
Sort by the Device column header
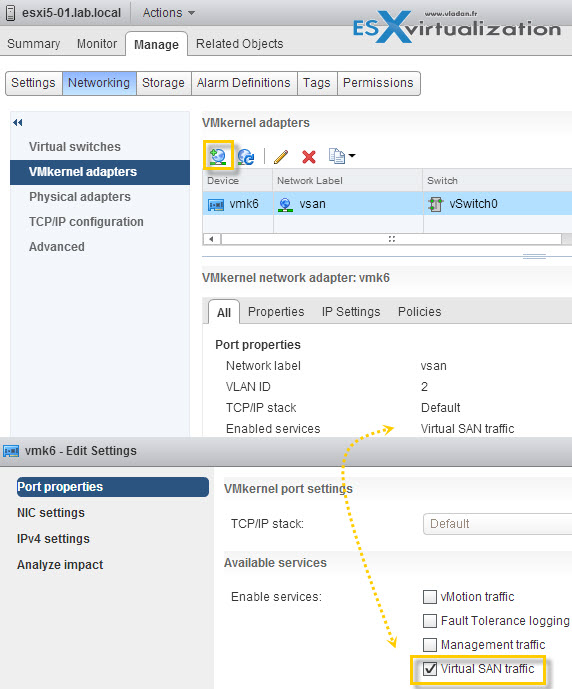(237, 181)
